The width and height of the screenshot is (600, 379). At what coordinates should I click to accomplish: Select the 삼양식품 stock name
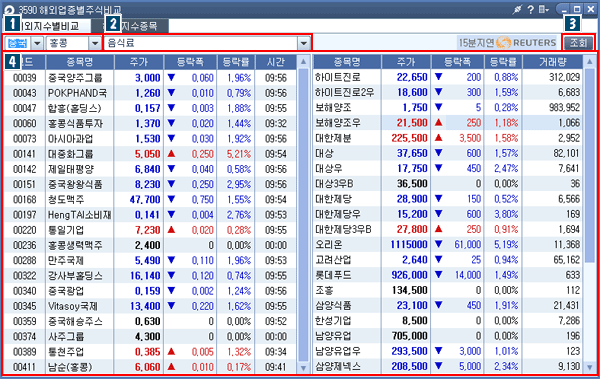click(x=333, y=305)
